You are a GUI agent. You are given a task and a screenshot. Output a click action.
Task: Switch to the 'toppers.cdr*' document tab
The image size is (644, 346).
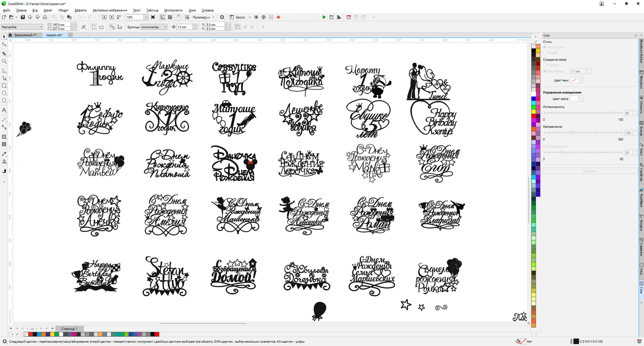[x=55, y=35]
